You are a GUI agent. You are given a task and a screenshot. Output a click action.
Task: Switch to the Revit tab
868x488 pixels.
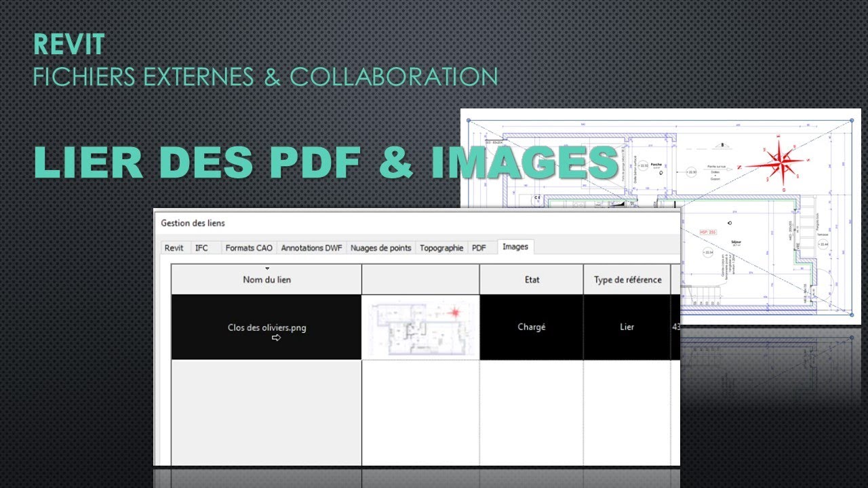[x=174, y=248]
